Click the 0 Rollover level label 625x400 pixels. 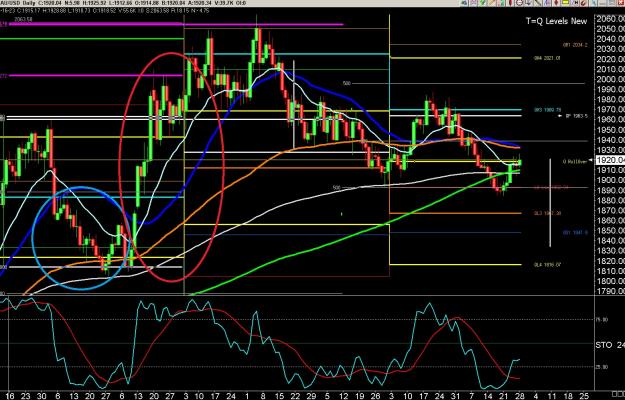[x=575, y=162]
